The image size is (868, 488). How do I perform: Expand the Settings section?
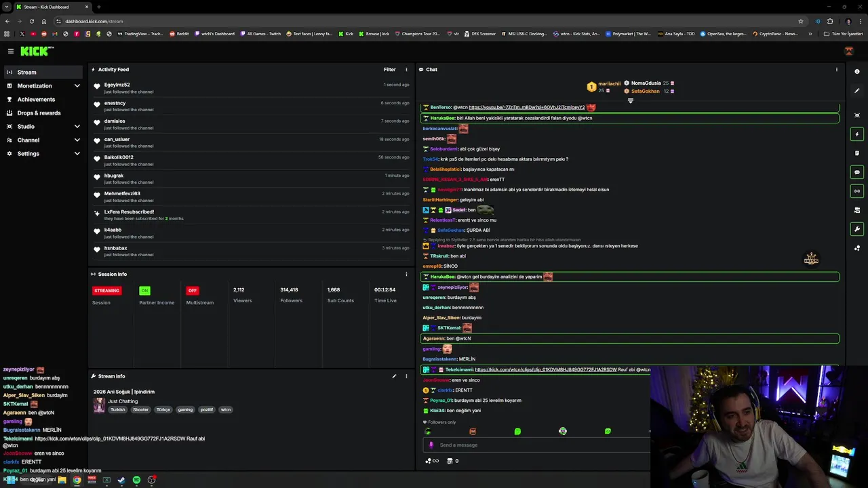click(42, 154)
